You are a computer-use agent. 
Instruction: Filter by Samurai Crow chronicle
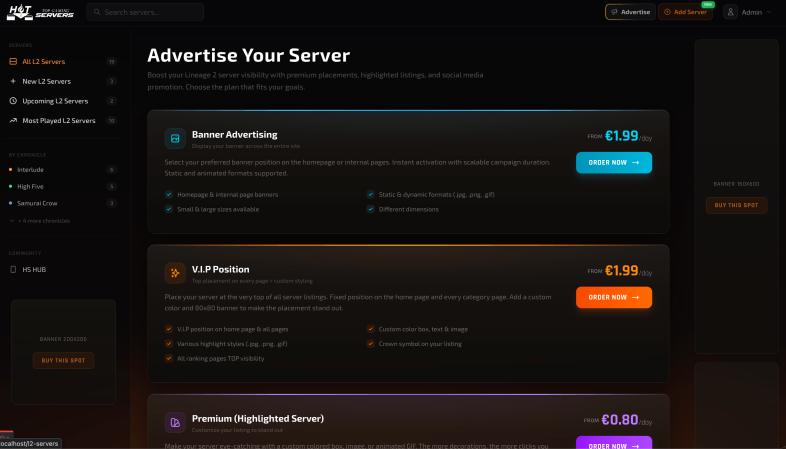pyautogui.click(x=63, y=203)
